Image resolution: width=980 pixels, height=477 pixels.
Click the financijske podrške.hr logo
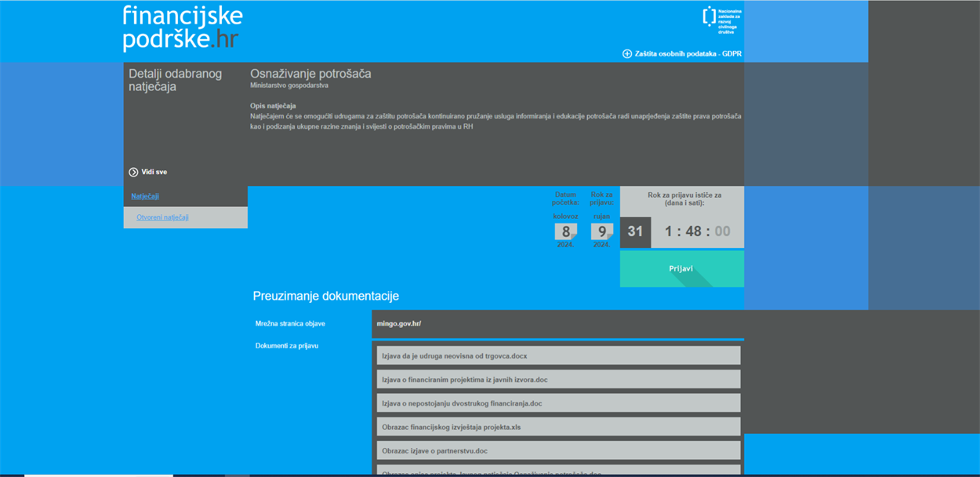[183, 28]
